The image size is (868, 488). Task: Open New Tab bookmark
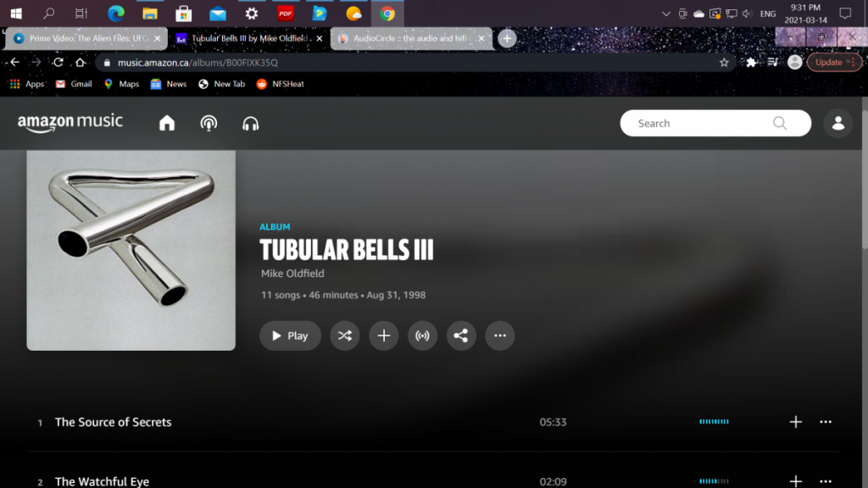click(221, 84)
